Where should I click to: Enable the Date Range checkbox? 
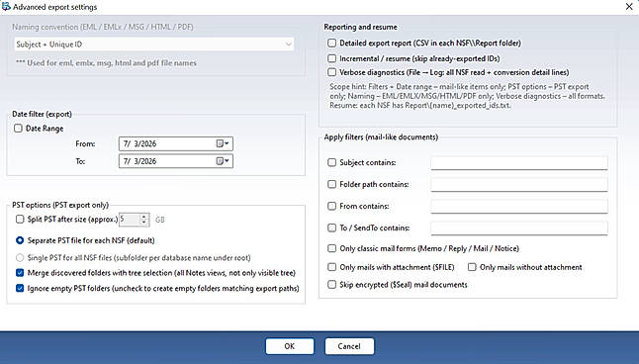pos(18,129)
